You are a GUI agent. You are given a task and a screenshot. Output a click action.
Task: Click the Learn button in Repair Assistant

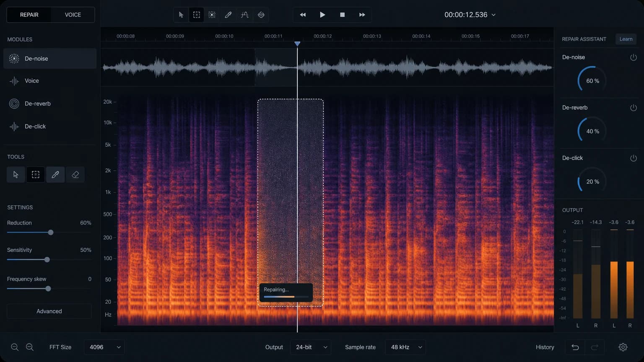coord(626,39)
